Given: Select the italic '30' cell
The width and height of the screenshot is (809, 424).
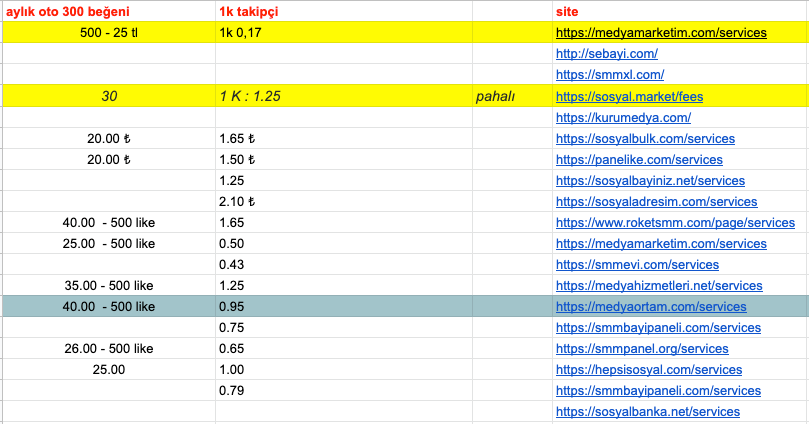Looking at the screenshot, I should pos(109,96).
